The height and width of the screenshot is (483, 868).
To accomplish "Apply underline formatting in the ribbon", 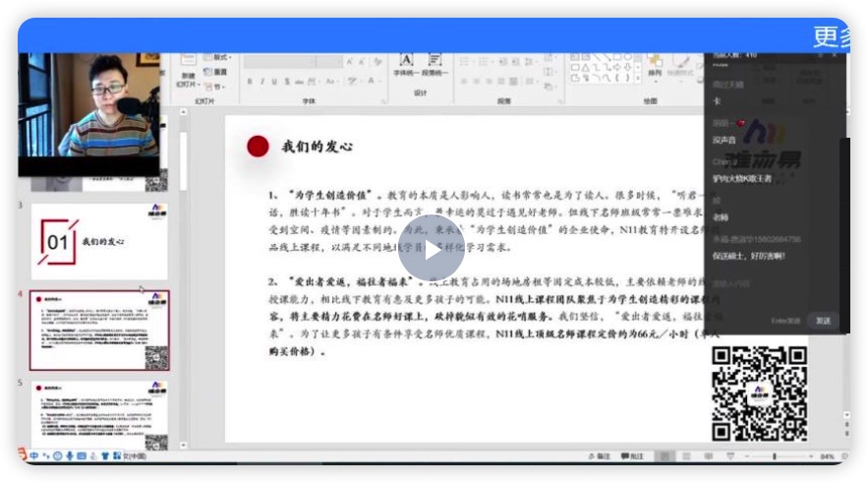I will (x=275, y=82).
